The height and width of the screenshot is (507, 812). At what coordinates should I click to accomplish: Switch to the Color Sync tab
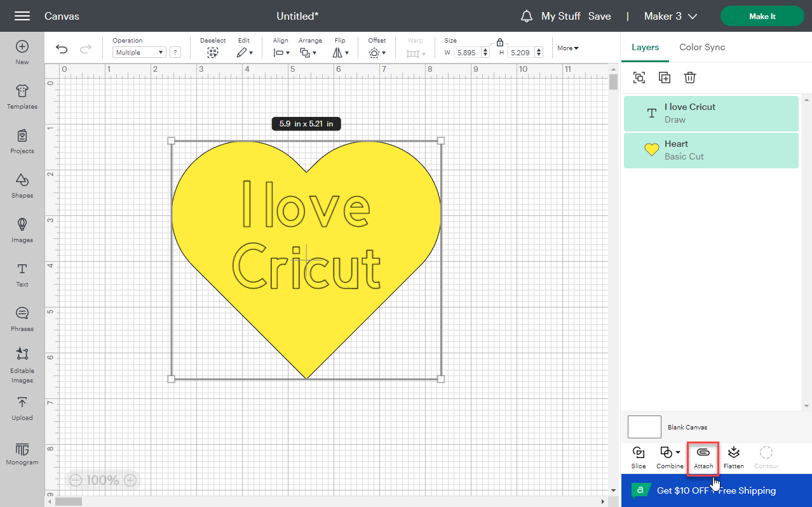[x=701, y=47]
